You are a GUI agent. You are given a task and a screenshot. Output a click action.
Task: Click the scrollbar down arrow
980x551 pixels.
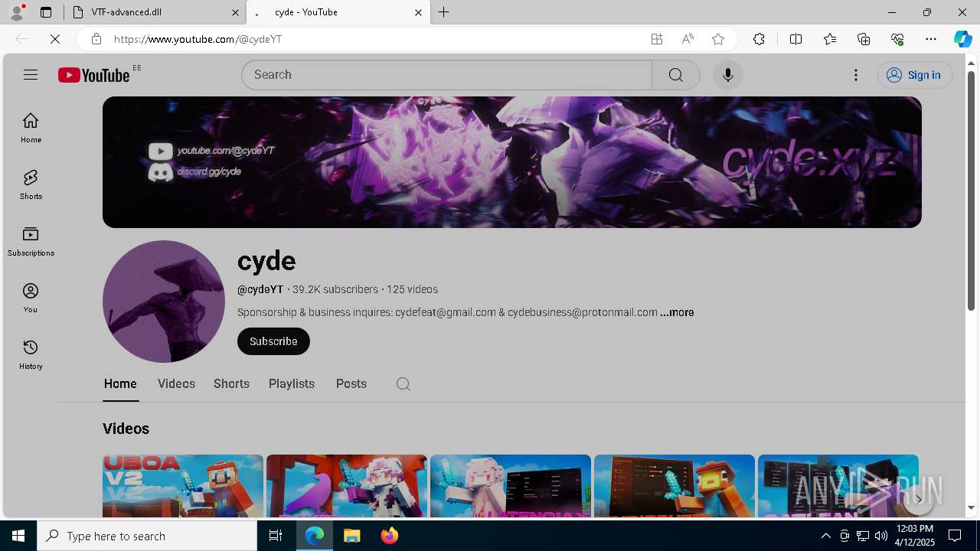point(971,507)
